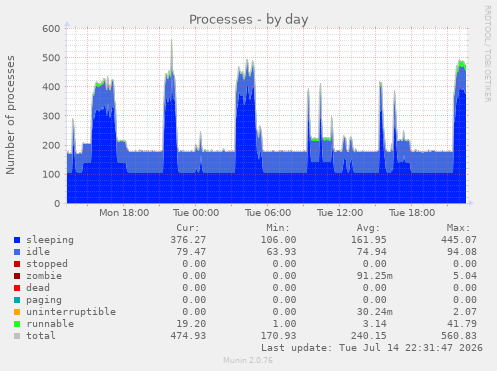The image size is (497, 371).
Task: Click the stopped legend color swatch
Action: click(x=17, y=264)
